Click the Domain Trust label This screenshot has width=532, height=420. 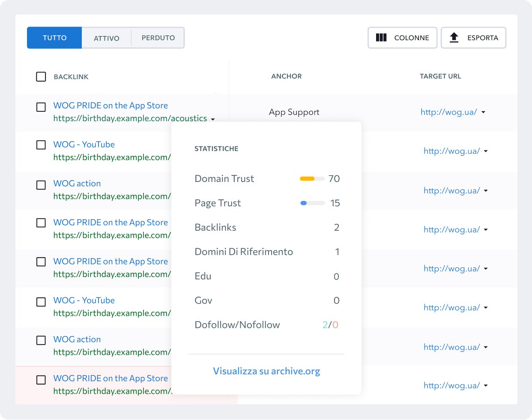224,179
